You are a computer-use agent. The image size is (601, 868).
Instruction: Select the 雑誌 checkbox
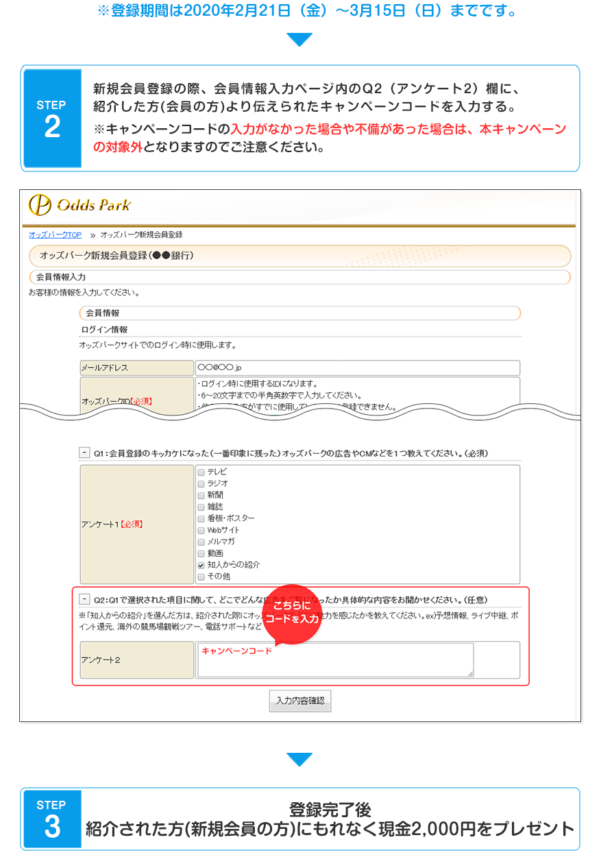201,507
